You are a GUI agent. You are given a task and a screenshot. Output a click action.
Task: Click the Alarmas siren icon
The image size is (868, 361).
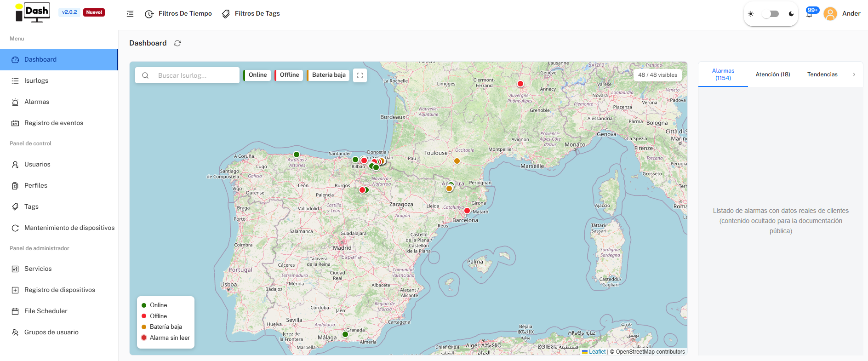click(15, 102)
